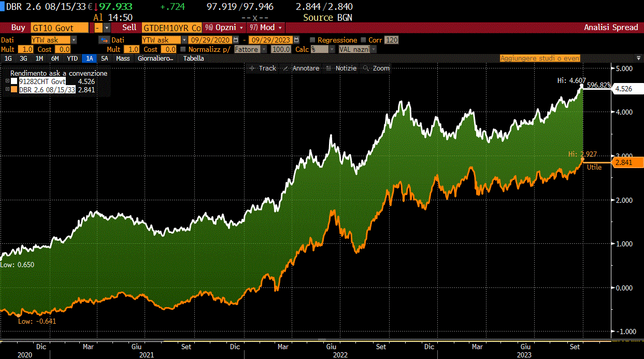This screenshot has width=644, height=359.
Task: Click the Cost field beside Normalizz checkbox
Action: [x=168, y=49]
